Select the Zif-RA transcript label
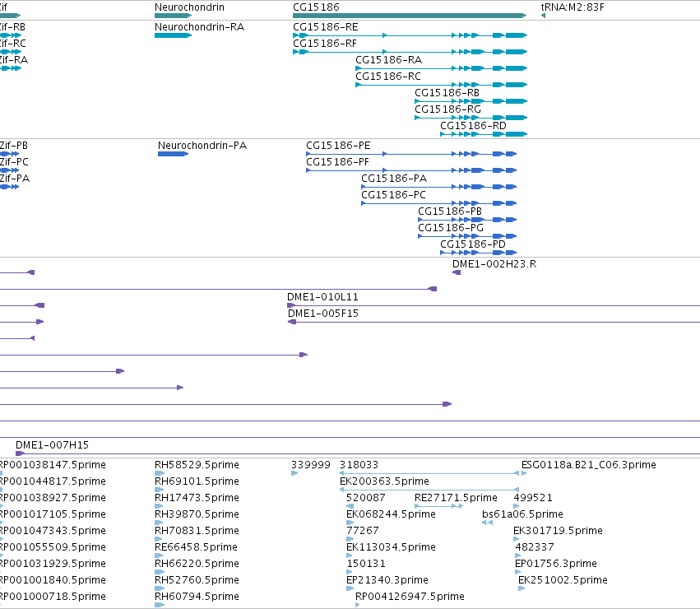This screenshot has width=700, height=609. [14, 60]
